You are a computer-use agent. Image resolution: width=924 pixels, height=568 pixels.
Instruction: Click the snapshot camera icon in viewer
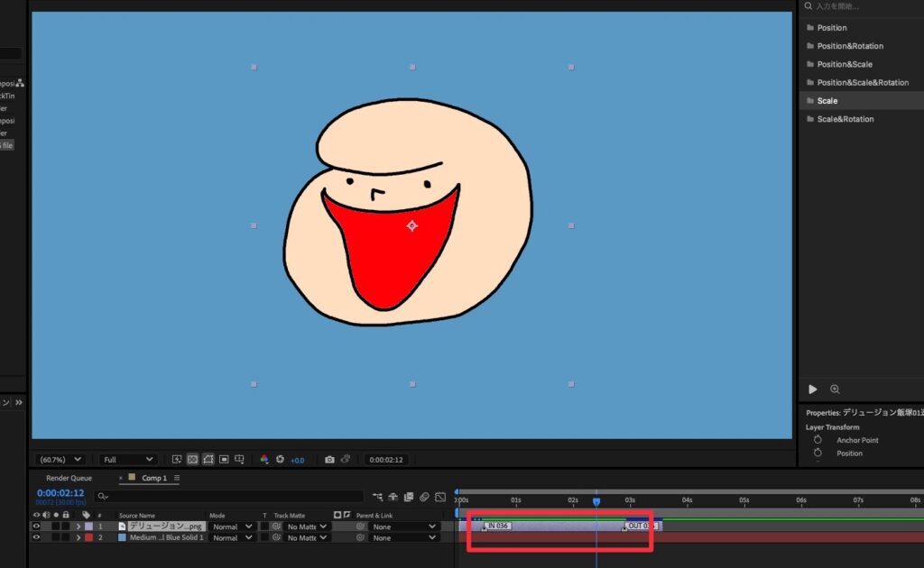tap(329, 460)
